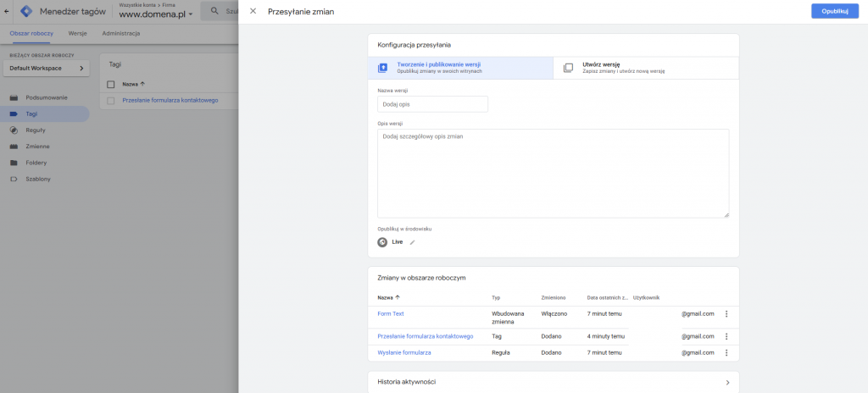Open Tagi in the sidebar

(x=44, y=114)
